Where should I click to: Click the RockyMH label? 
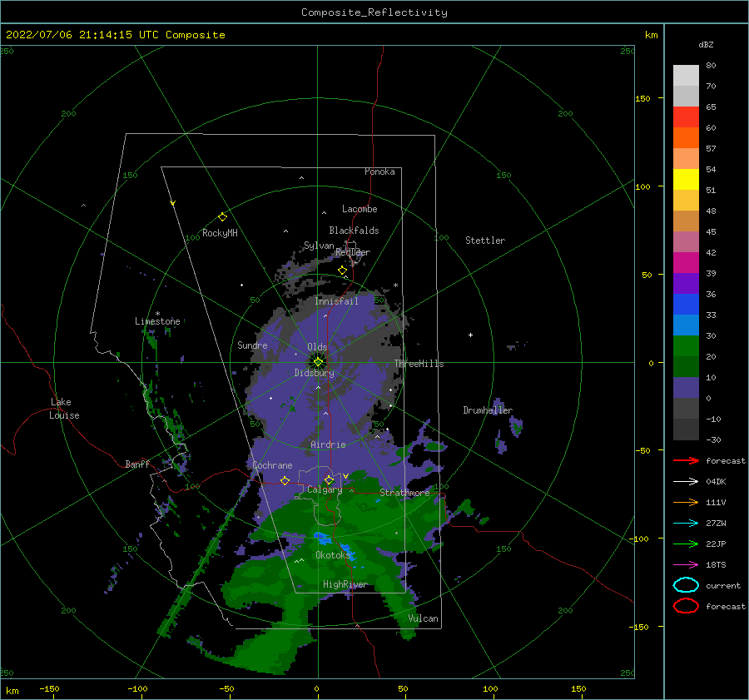pyautogui.click(x=220, y=233)
